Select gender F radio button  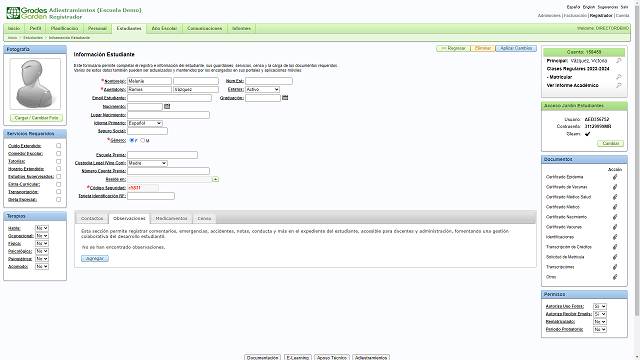coord(131,140)
